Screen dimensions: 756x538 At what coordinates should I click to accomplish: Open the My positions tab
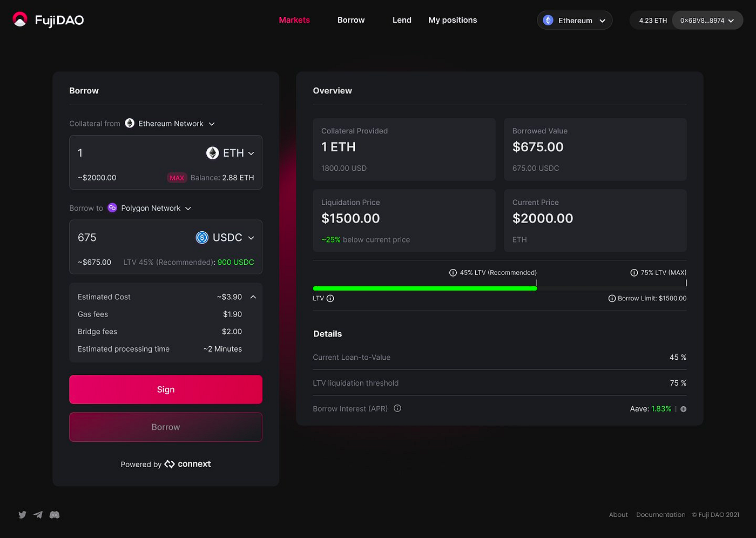point(453,20)
